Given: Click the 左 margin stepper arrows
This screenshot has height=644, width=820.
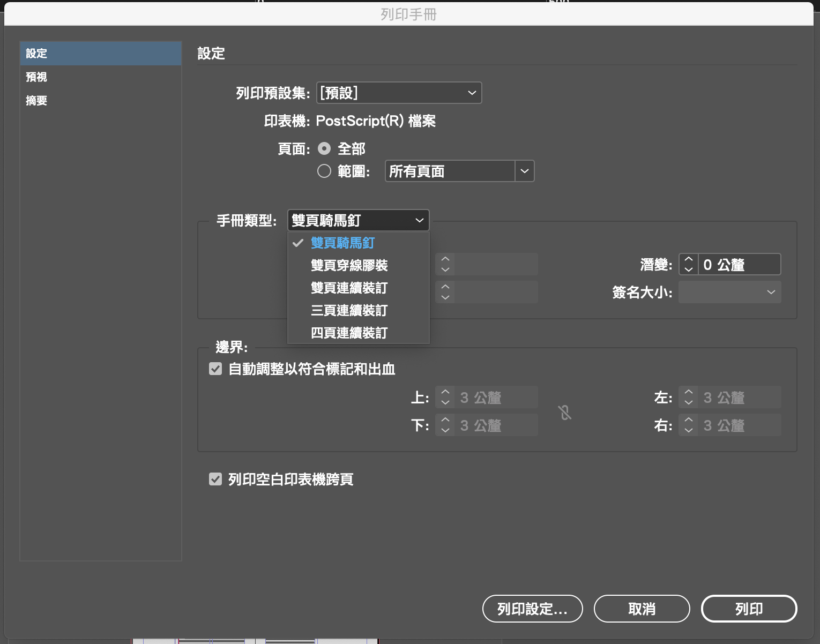Looking at the screenshot, I should [x=689, y=398].
